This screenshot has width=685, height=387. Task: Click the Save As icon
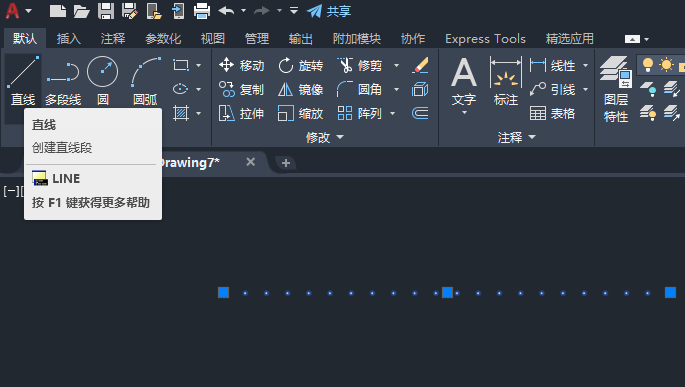coord(129,11)
